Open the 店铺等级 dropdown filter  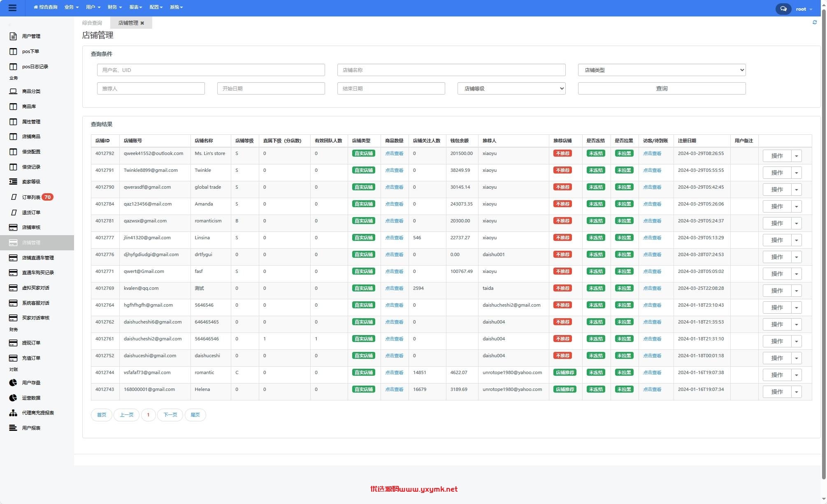coord(511,88)
